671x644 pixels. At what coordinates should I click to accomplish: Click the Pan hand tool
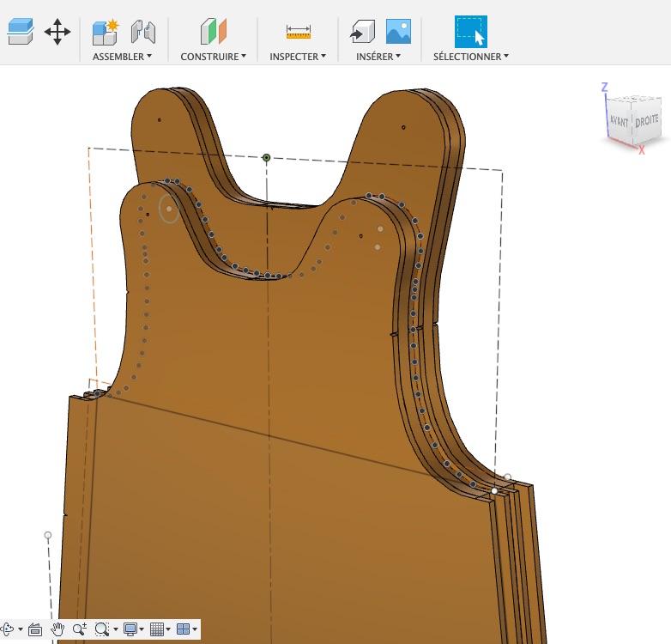point(57,629)
